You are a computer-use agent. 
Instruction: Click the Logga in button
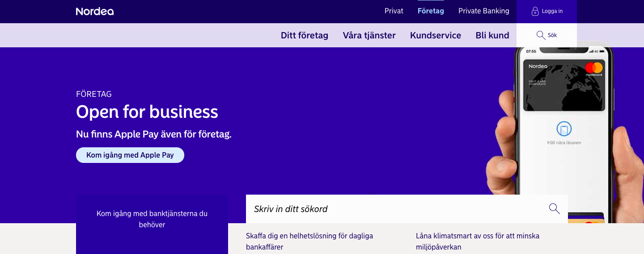point(547,12)
